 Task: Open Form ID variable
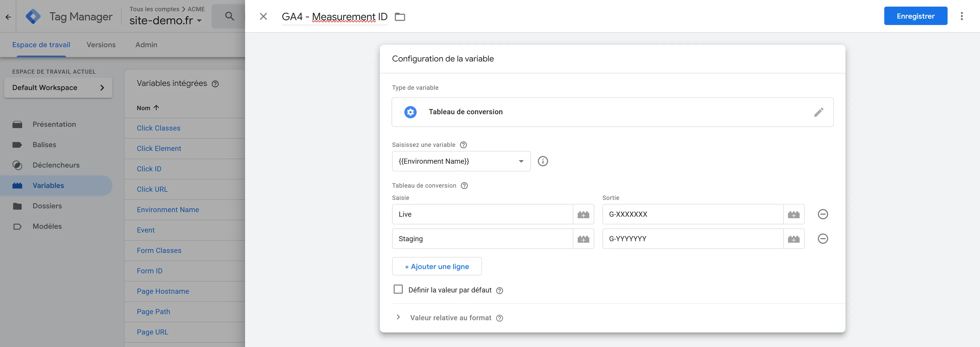coord(150,271)
